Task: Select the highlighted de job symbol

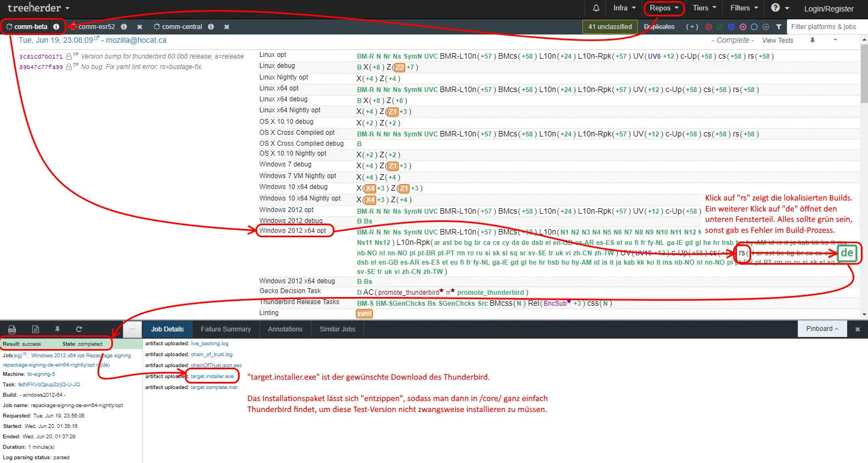Action: (847, 253)
